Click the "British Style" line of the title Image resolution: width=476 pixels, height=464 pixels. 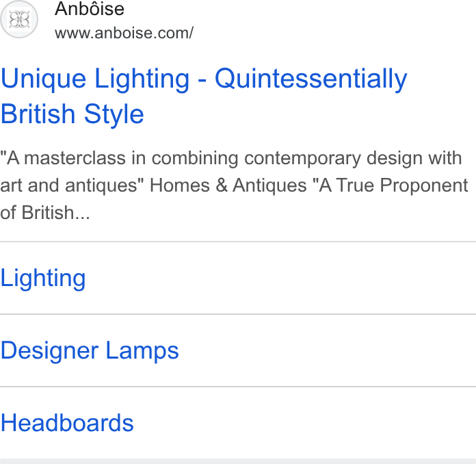72,114
